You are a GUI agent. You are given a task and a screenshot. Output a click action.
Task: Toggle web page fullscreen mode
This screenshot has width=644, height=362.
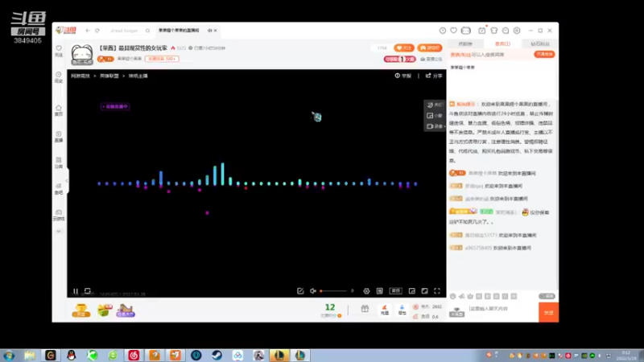[425, 291]
